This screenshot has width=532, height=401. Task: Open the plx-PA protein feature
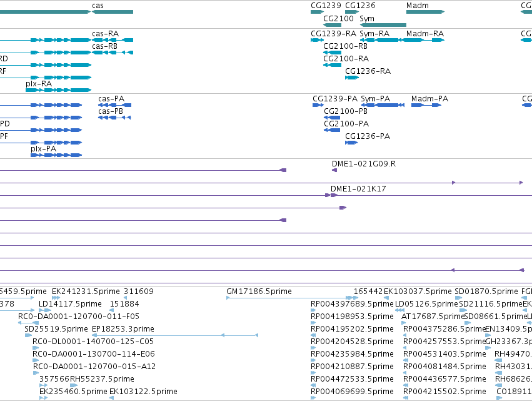[56, 156]
